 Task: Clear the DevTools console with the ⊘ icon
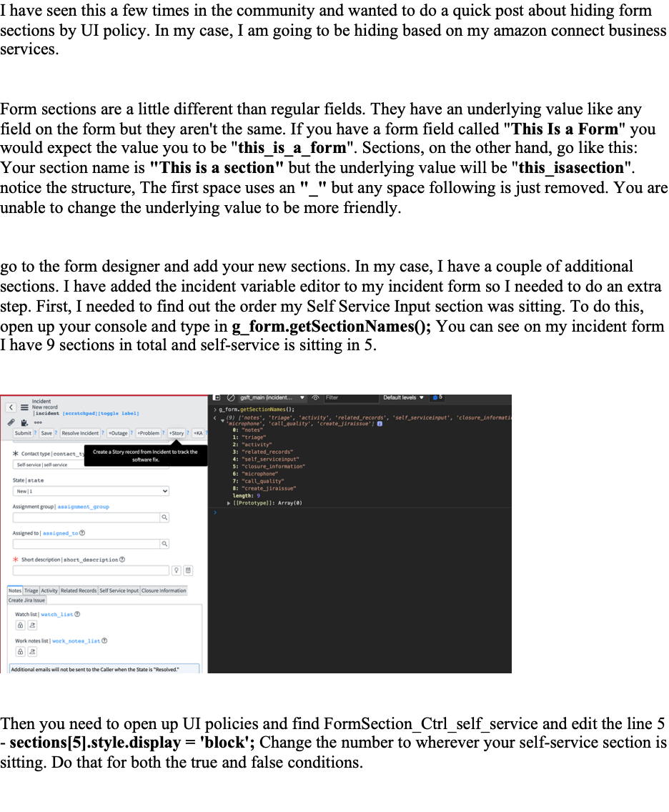point(230,398)
